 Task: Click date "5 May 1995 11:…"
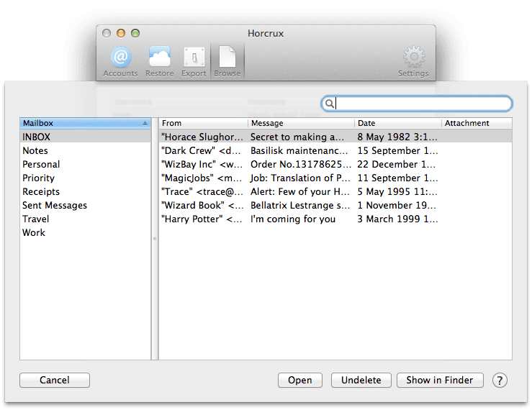[x=397, y=191]
